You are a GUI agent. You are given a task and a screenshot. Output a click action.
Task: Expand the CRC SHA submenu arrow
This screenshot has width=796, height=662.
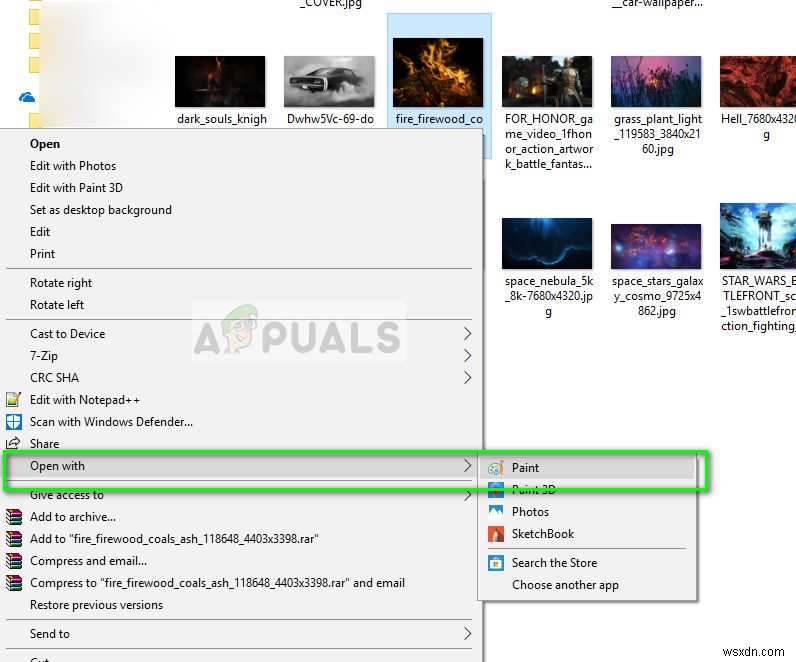point(468,377)
